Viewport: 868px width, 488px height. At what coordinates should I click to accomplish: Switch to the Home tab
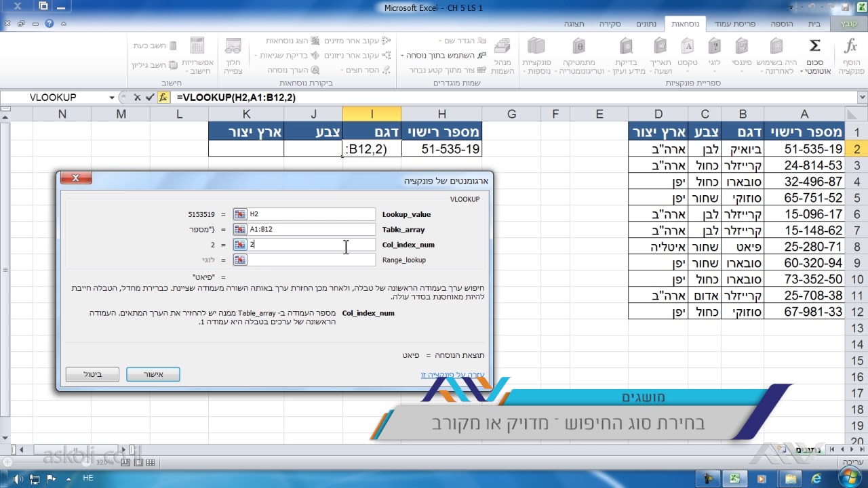pyautogui.click(x=814, y=24)
